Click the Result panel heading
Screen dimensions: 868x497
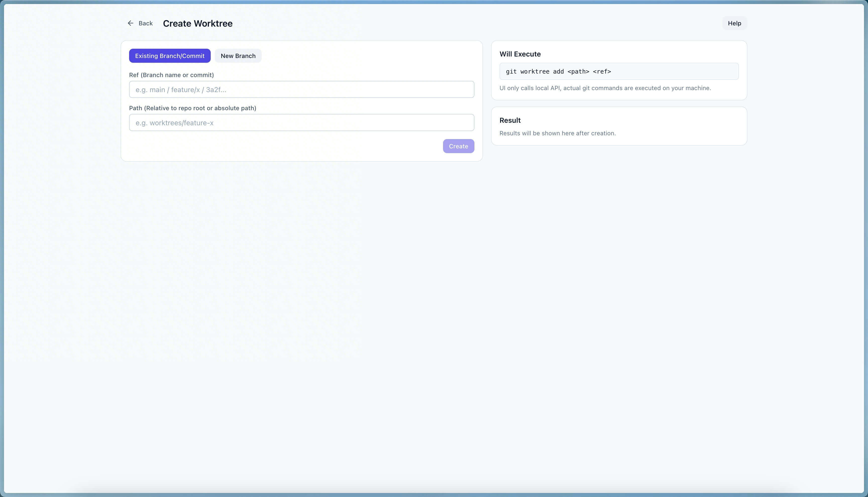pyautogui.click(x=510, y=120)
